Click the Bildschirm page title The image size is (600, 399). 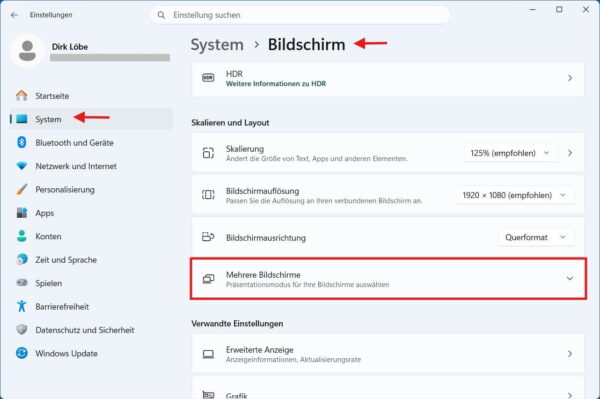point(307,45)
